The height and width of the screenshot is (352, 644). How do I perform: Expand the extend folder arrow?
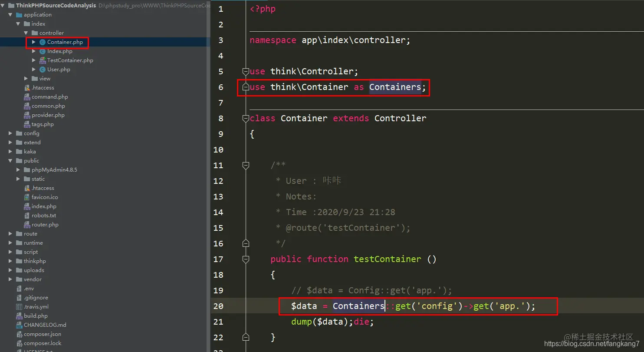pyautogui.click(x=10, y=143)
